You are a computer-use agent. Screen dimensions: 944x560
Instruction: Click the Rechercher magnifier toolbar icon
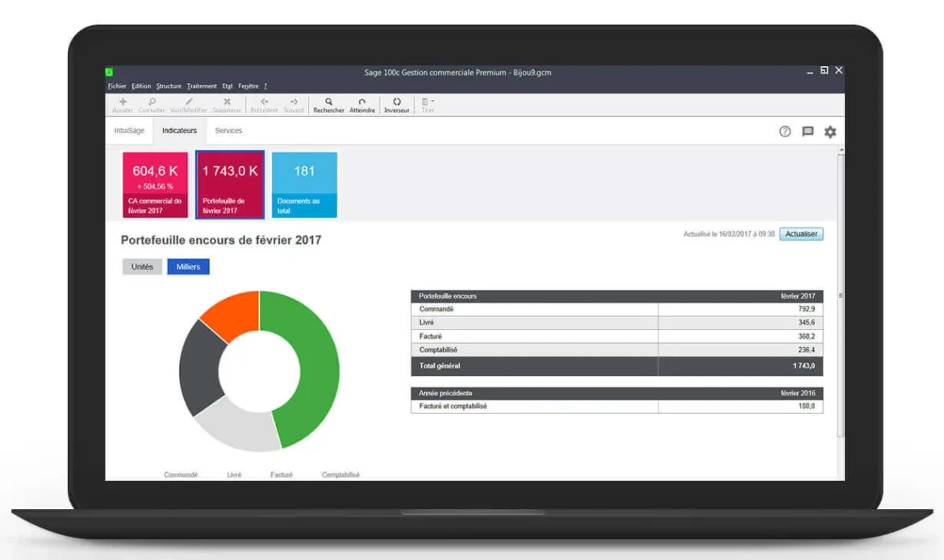[x=328, y=102]
